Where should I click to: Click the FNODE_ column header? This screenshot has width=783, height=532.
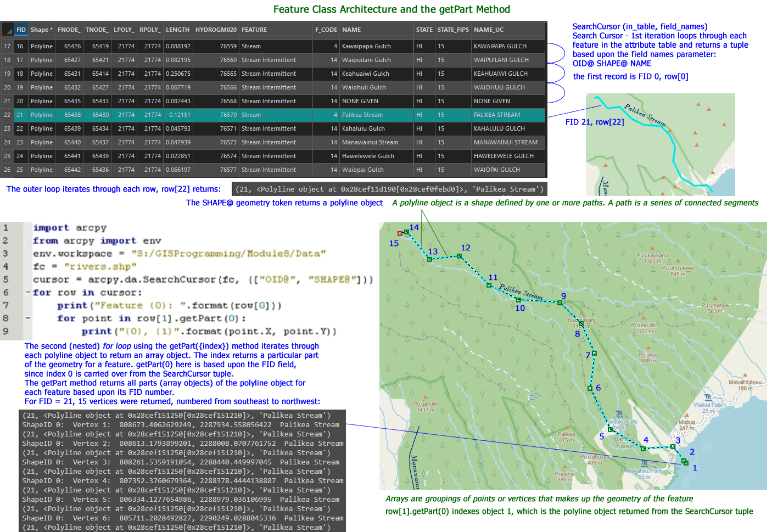click(69, 30)
